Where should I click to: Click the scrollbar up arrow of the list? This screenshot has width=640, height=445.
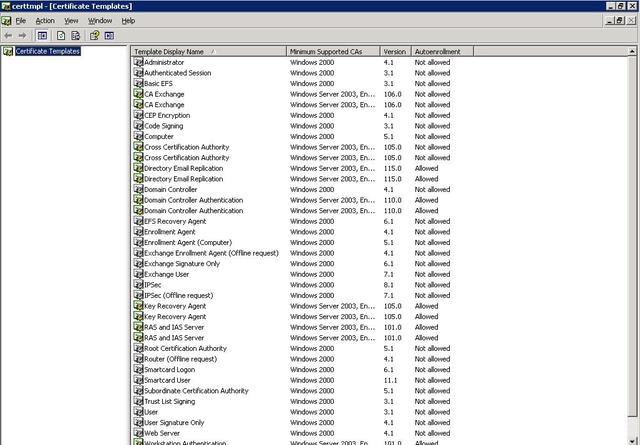(x=632, y=51)
